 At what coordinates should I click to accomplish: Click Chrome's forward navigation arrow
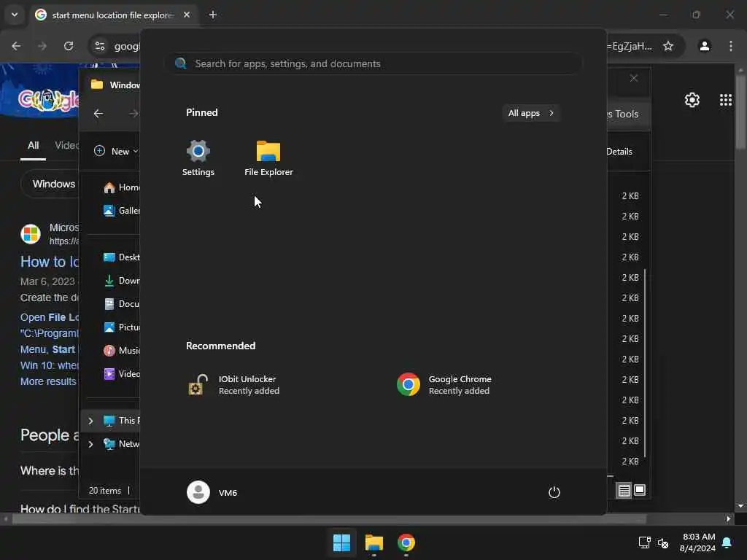click(42, 46)
